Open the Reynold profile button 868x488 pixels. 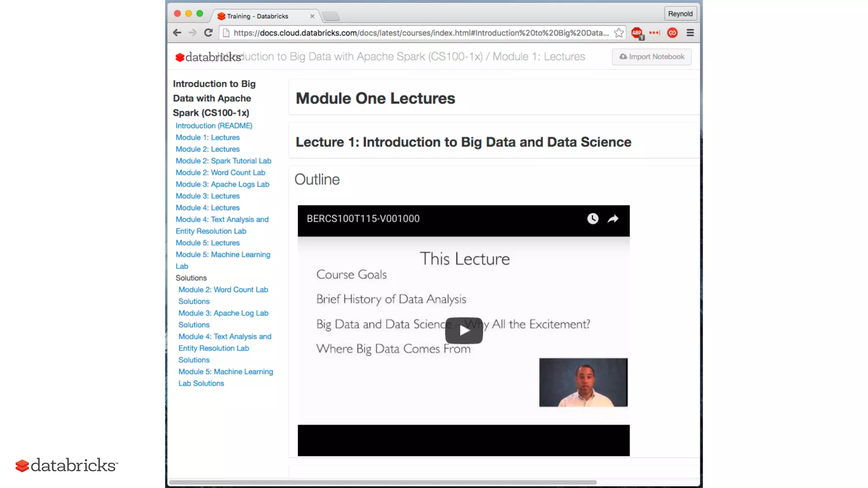coord(680,14)
